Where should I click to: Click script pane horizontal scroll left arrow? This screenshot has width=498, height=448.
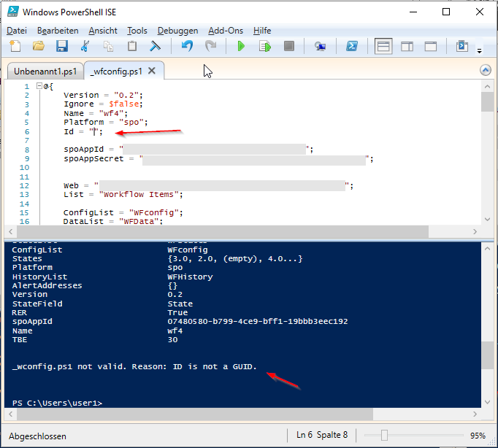coord(11,231)
